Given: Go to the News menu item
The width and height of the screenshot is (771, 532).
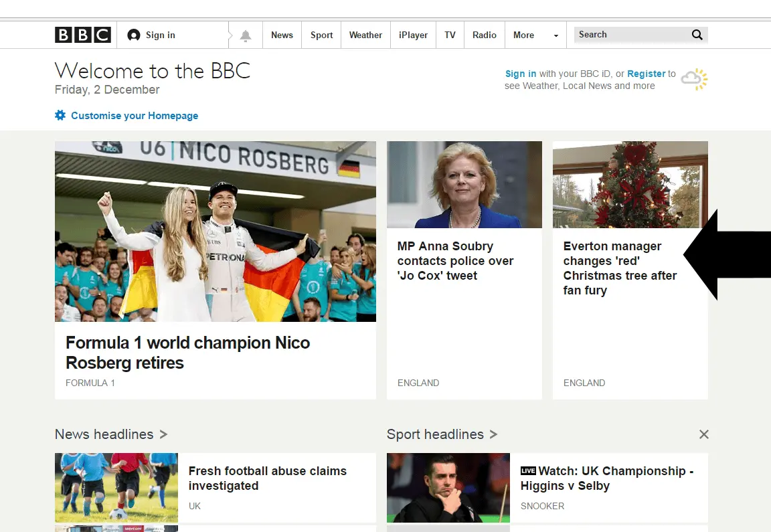Looking at the screenshot, I should 282,35.
